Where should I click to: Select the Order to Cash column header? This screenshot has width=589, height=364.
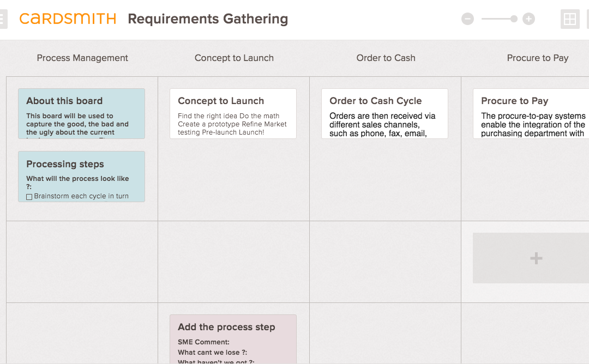pos(386,58)
